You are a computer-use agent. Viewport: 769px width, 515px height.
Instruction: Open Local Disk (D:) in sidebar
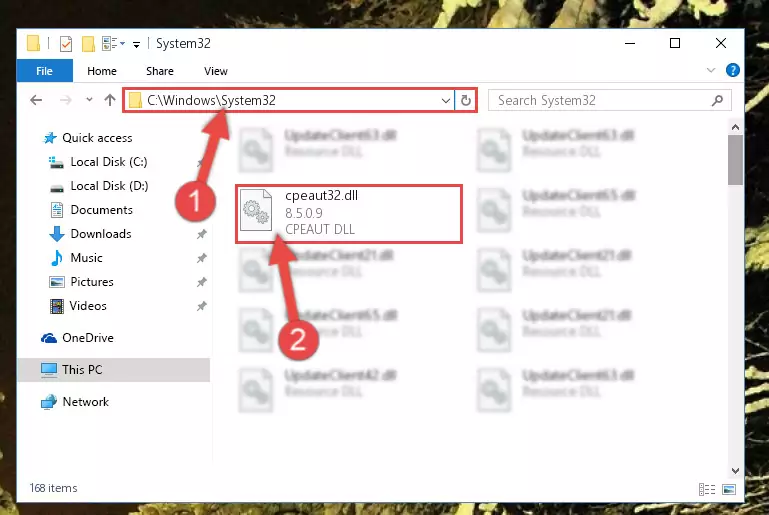(x=109, y=186)
